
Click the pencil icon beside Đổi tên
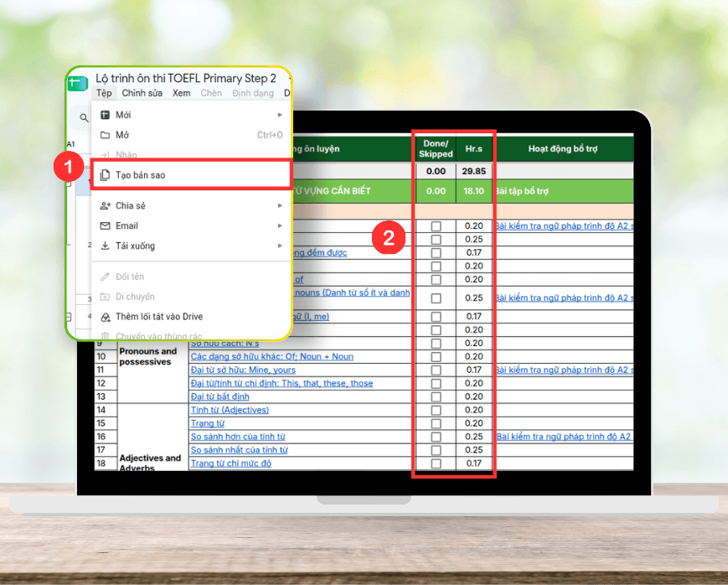pyautogui.click(x=106, y=277)
